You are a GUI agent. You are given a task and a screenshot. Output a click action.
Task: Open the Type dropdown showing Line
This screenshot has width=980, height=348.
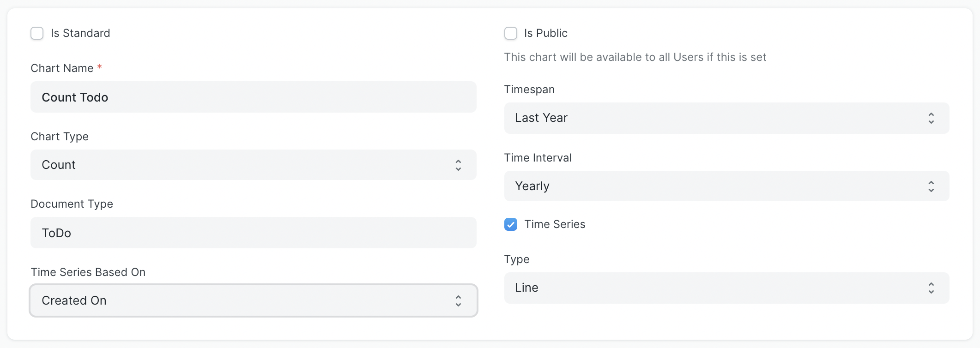725,288
